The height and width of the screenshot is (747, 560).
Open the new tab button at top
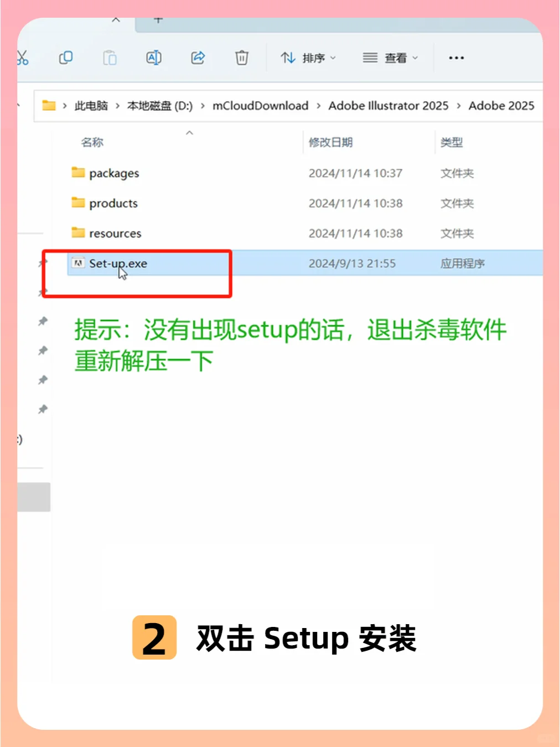click(x=158, y=19)
